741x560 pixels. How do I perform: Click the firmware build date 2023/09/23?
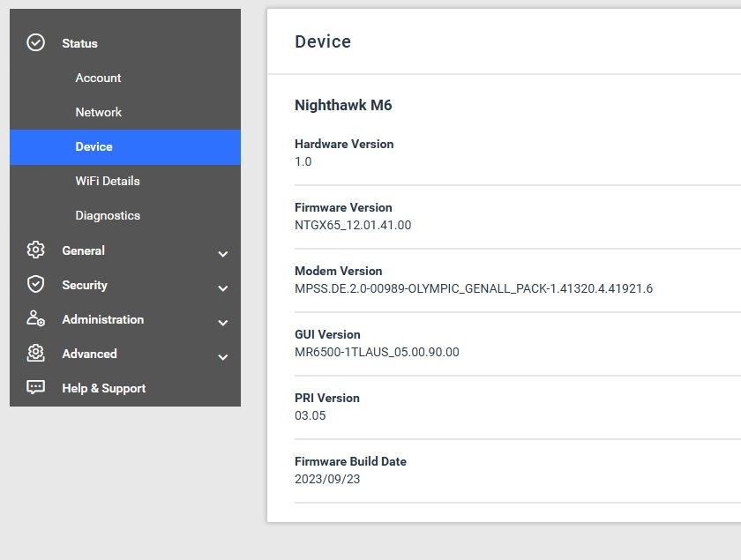click(327, 479)
